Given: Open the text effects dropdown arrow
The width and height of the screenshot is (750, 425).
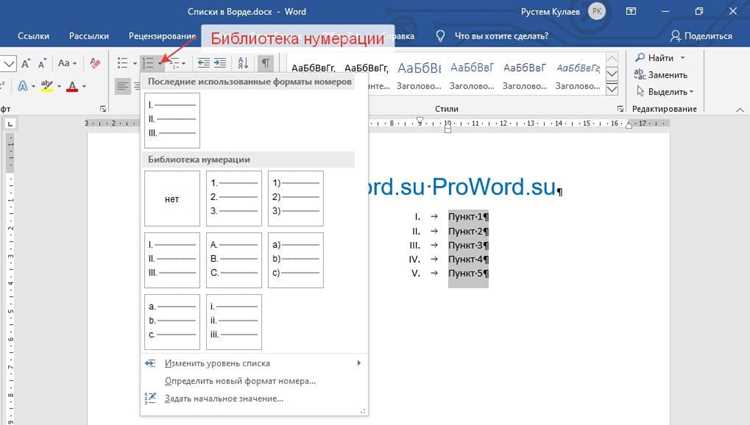Looking at the screenshot, I should (33, 87).
